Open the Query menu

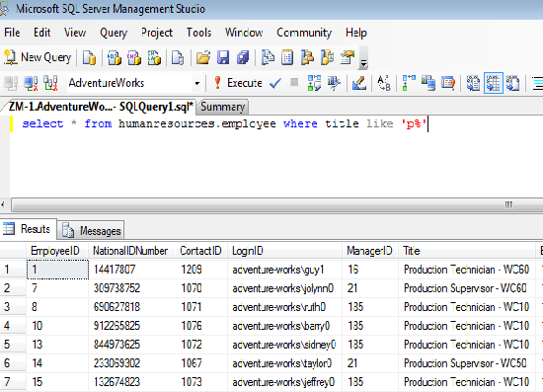pos(114,33)
